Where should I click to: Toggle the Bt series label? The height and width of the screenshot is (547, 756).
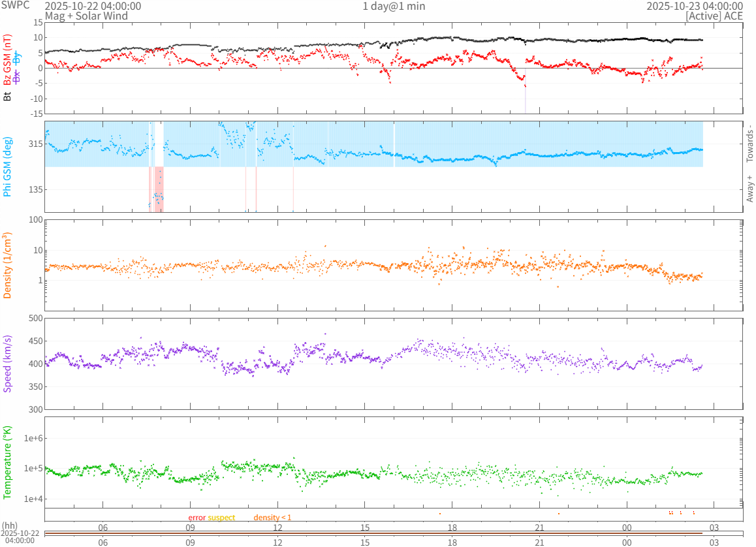point(8,97)
